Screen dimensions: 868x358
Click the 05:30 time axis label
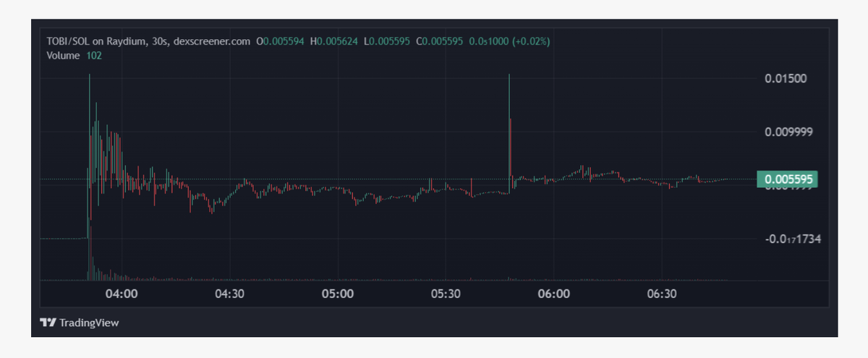pyautogui.click(x=446, y=294)
